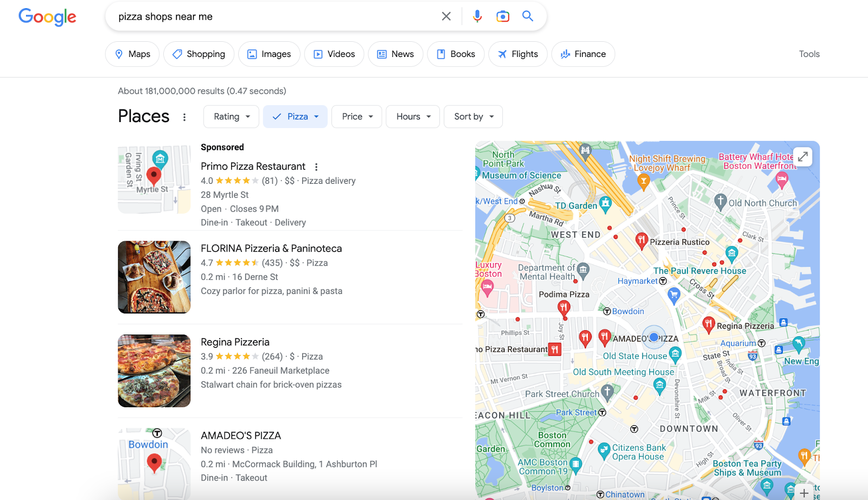
Task: Expand the Hours filter dropdown
Action: click(413, 117)
